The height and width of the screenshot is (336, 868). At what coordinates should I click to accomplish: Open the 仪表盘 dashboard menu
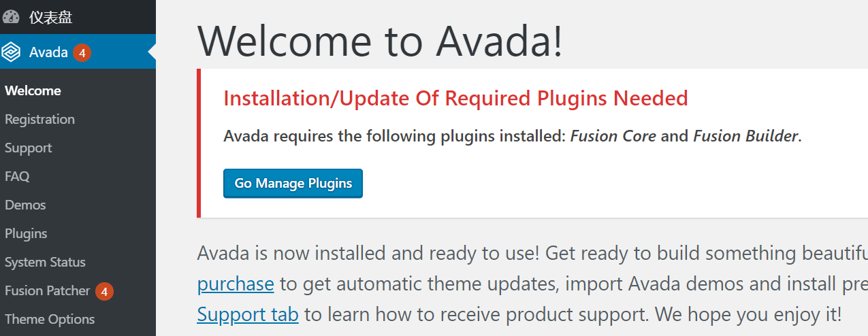tap(50, 18)
